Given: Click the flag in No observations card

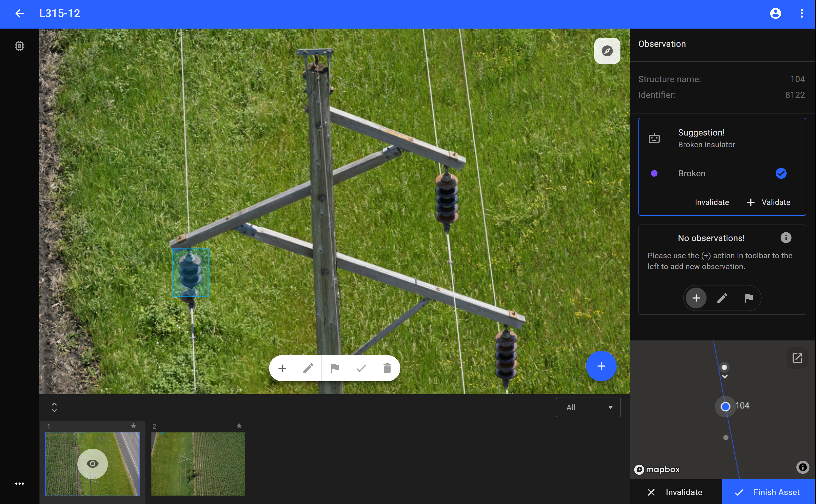Looking at the screenshot, I should click(x=749, y=298).
